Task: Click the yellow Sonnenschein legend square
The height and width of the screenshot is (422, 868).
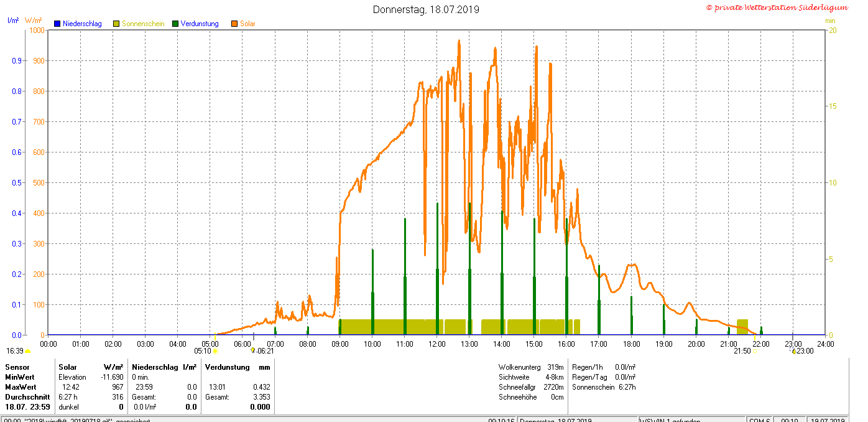Action: (116, 24)
